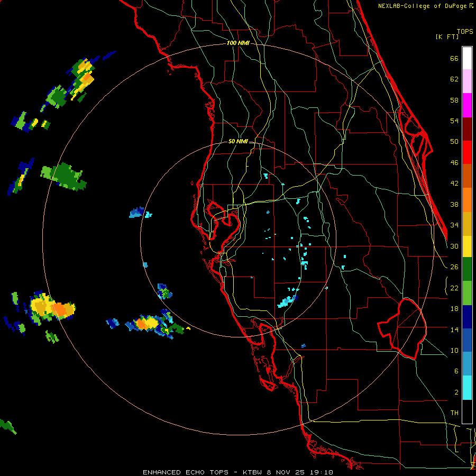
Task: Click the legend value "18"
Action: point(454,309)
